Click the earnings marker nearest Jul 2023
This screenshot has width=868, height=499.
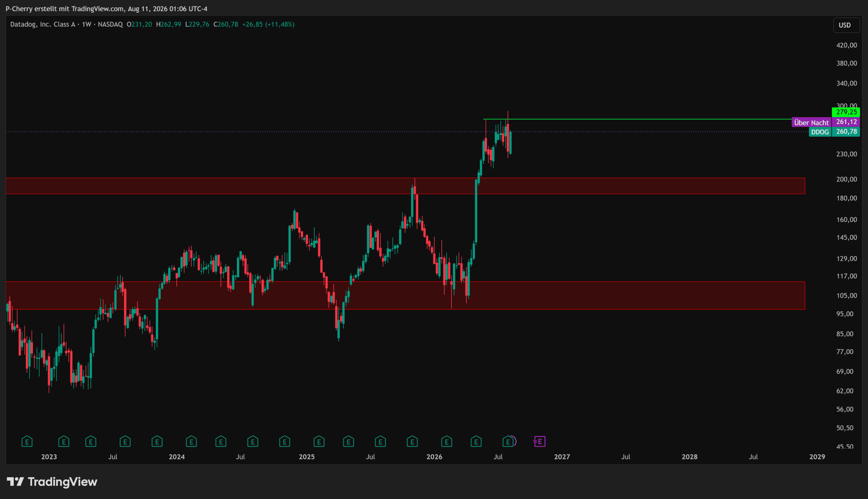point(125,441)
